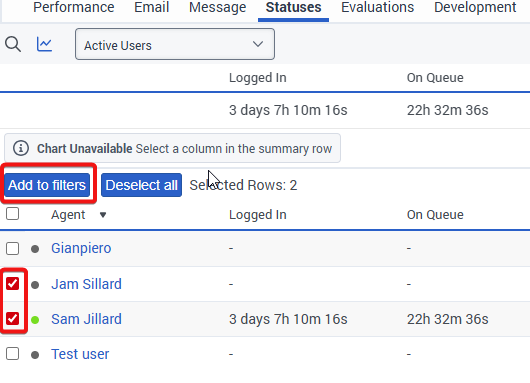The width and height of the screenshot is (530, 383).
Task: Click the Deselect all button
Action: tap(141, 185)
